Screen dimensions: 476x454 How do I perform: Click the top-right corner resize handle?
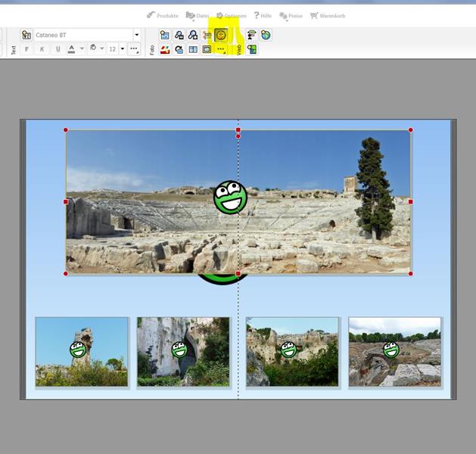[411, 130]
